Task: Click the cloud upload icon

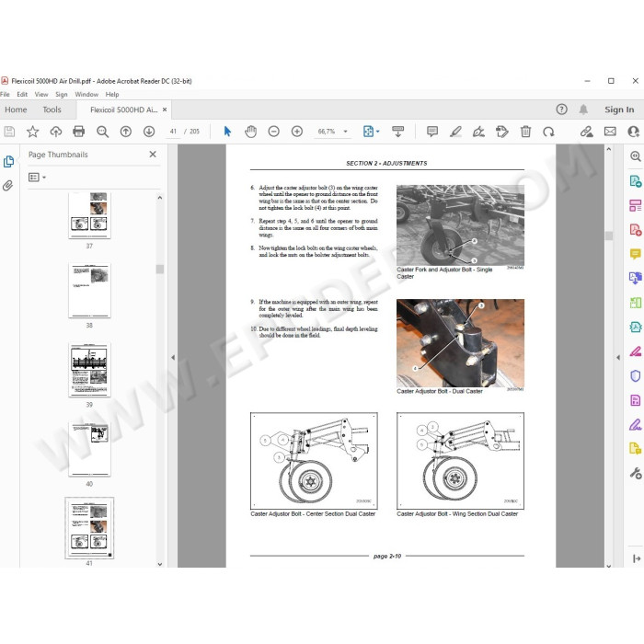Action: [56, 132]
